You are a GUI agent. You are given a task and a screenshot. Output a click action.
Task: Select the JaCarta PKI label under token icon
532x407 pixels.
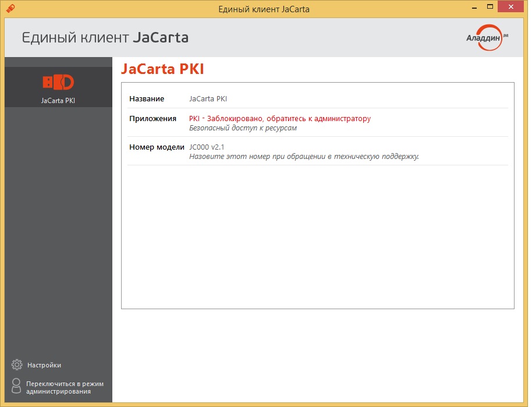coord(58,100)
